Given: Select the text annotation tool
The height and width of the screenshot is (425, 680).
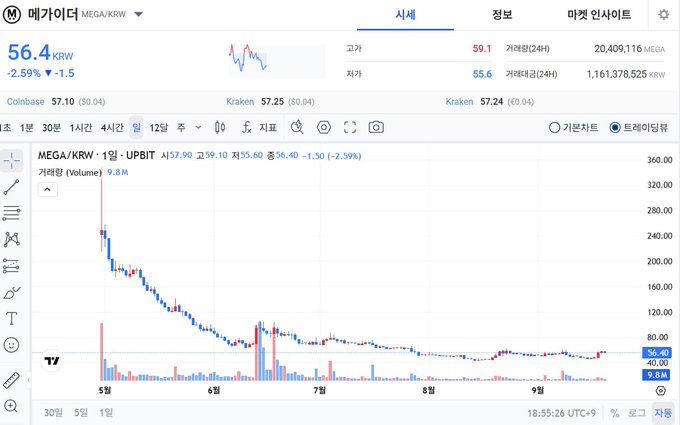Looking at the screenshot, I should point(12,319).
